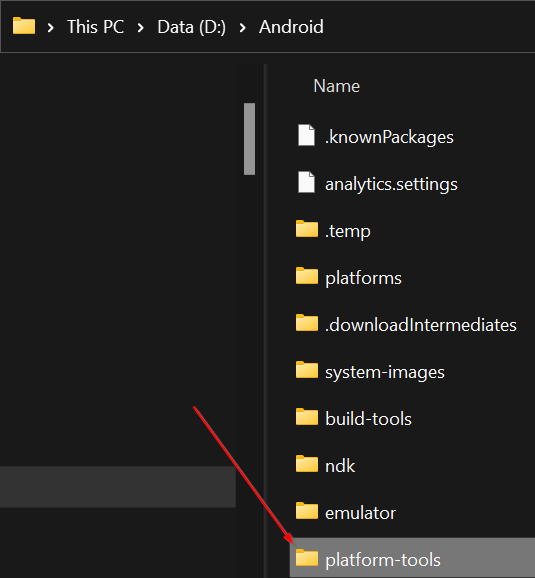The height and width of the screenshot is (578, 535).
Task: Select the highlighted item in navigation pane
Action: [x=118, y=487]
